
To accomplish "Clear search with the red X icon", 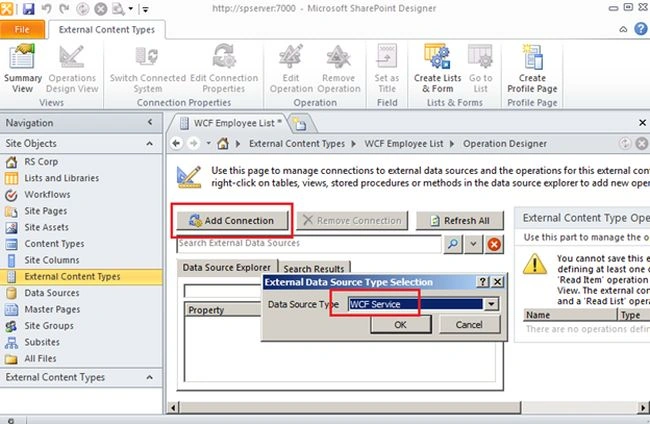I will 494,244.
